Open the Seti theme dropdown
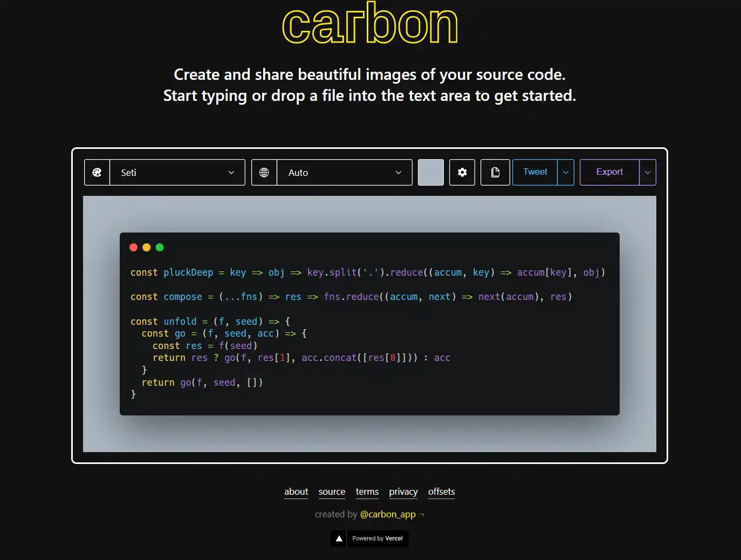 (177, 173)
